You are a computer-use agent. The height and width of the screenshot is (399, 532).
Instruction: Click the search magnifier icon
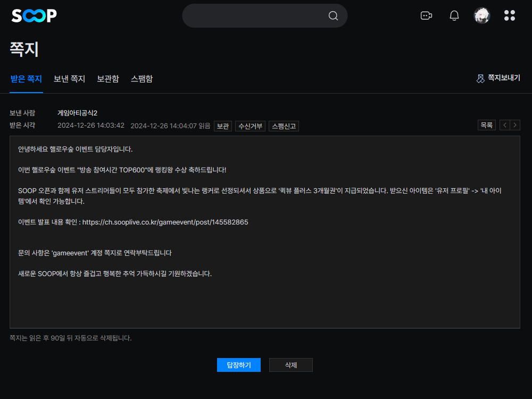tap(333, 15)
